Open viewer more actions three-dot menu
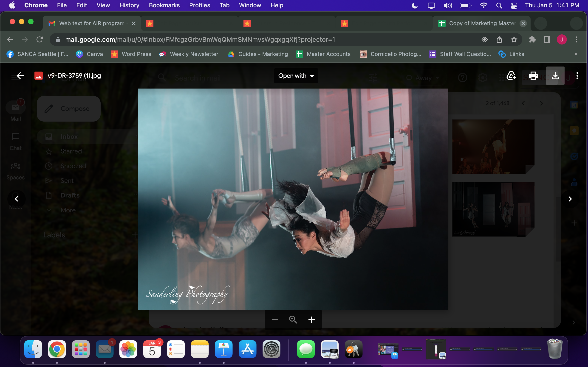Image resolution: width=588 pixels, height=367 pixels. [x=577, y=76]
